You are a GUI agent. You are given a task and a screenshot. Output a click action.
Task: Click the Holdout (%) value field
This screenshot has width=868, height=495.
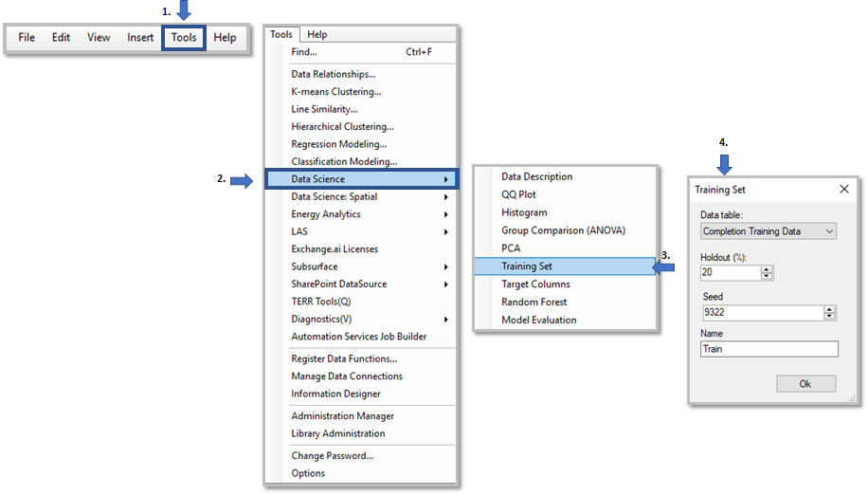click(x=731, y=272)
